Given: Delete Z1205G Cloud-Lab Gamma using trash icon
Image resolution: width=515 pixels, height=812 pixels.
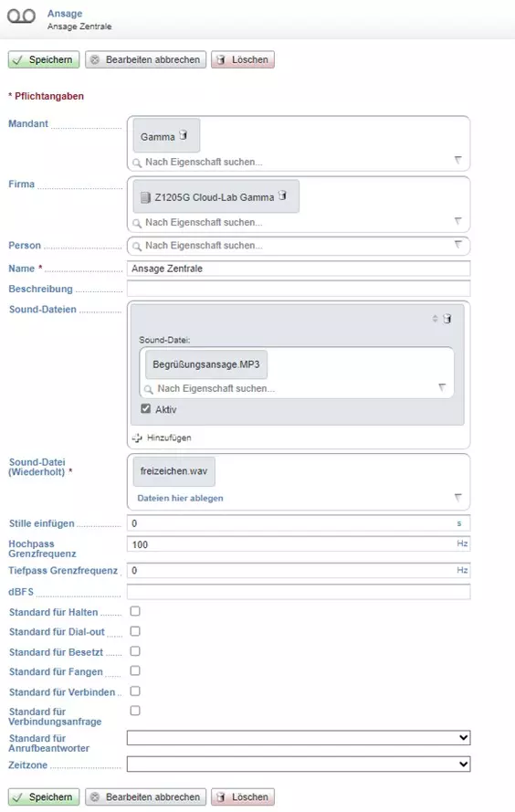Looking at the screenshot, I should pyautogui.click(x=282, y=195).
